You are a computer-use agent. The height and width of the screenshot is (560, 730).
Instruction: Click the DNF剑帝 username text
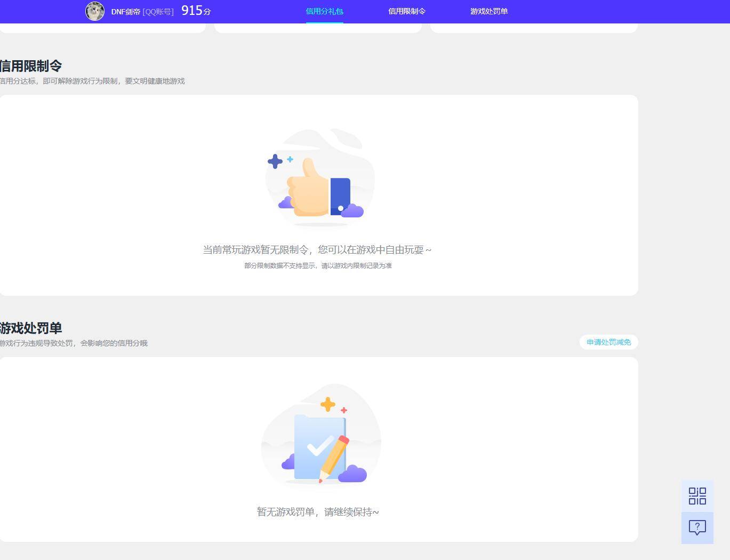point(125,11)
